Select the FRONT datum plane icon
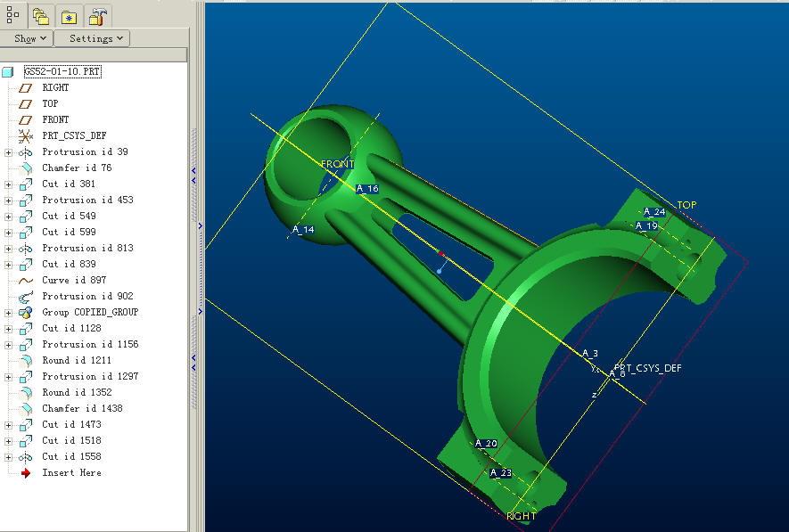Image resolution: width=789 pixels, height=532 pixels. 25,120
